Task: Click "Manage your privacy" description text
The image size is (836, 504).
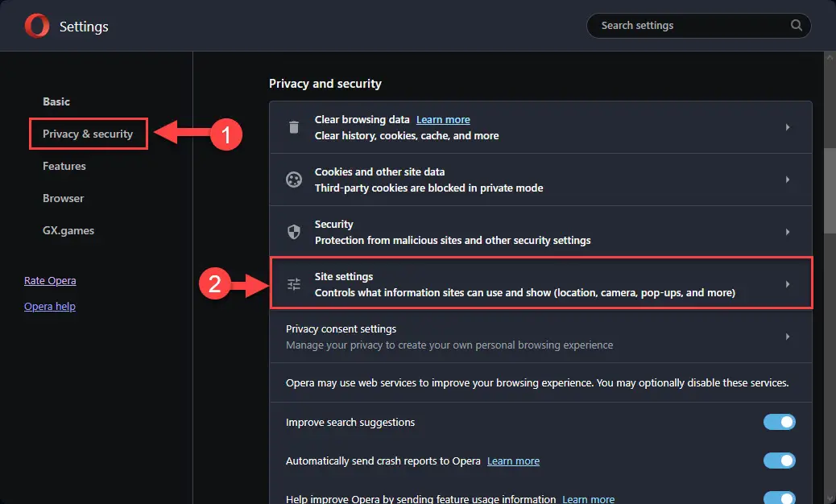Action: click(449, 345)
